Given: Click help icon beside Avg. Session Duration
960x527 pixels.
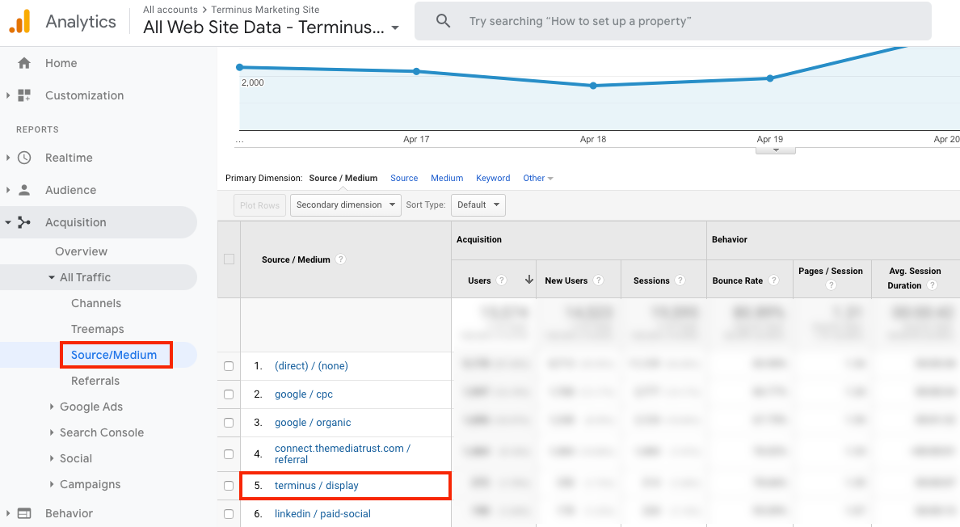Looking at the screenshot, I should coord(932,285).
